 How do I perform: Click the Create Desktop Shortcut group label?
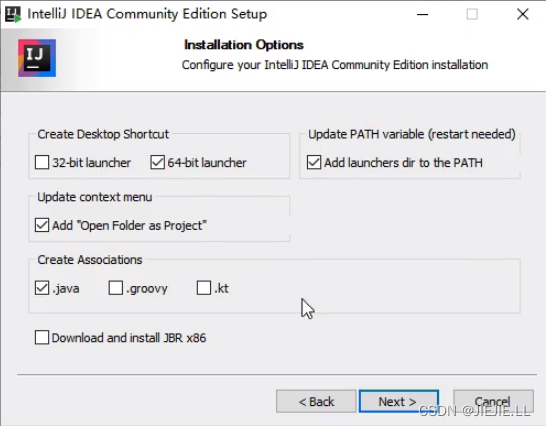[103, 134]
